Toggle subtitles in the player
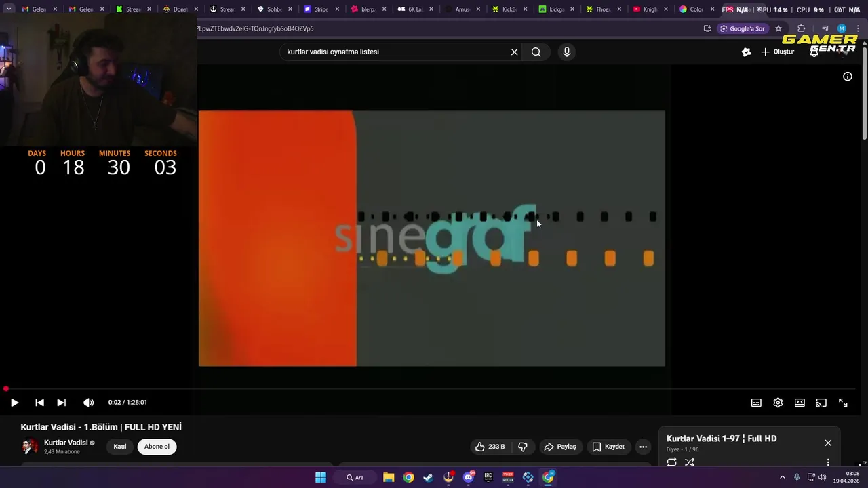 756,403
